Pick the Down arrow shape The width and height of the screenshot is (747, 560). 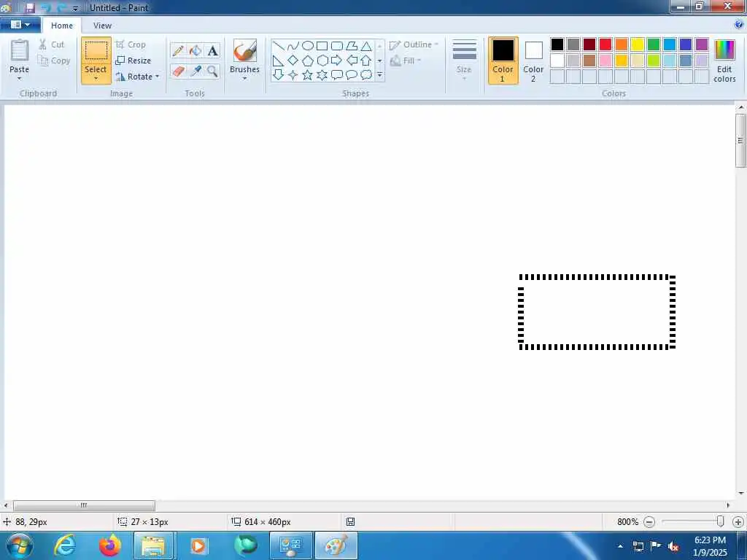coord(278,75)
